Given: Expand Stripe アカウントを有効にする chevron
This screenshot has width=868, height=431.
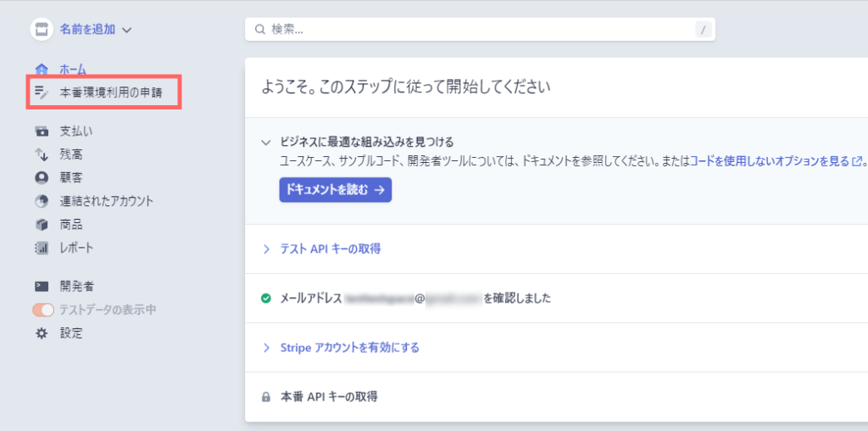Looking at the screenshot, I should (x=266, y=348).
